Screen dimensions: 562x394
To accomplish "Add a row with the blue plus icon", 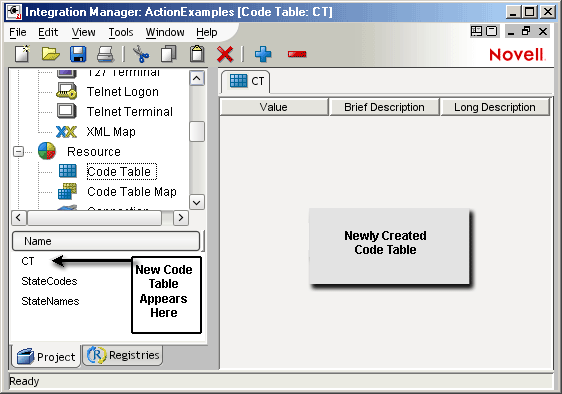I will pos(263,54).
